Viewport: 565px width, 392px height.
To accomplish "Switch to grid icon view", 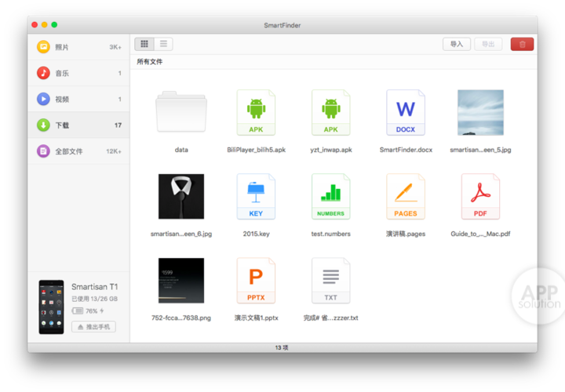I will click(144, 44).
